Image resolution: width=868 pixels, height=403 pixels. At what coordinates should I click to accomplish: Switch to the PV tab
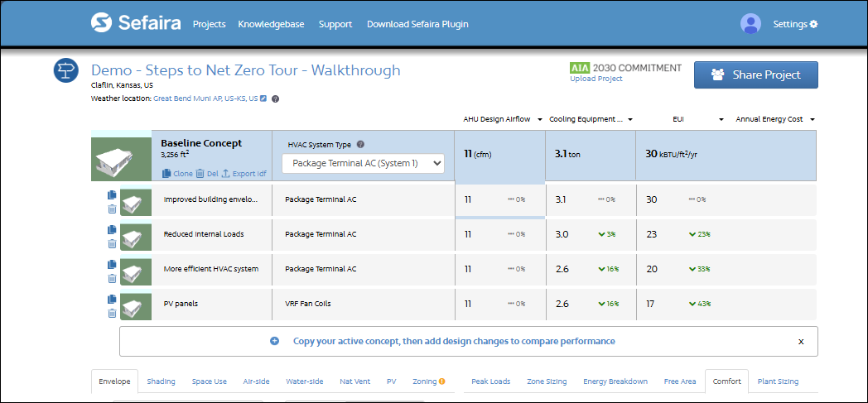pos(392,381)
